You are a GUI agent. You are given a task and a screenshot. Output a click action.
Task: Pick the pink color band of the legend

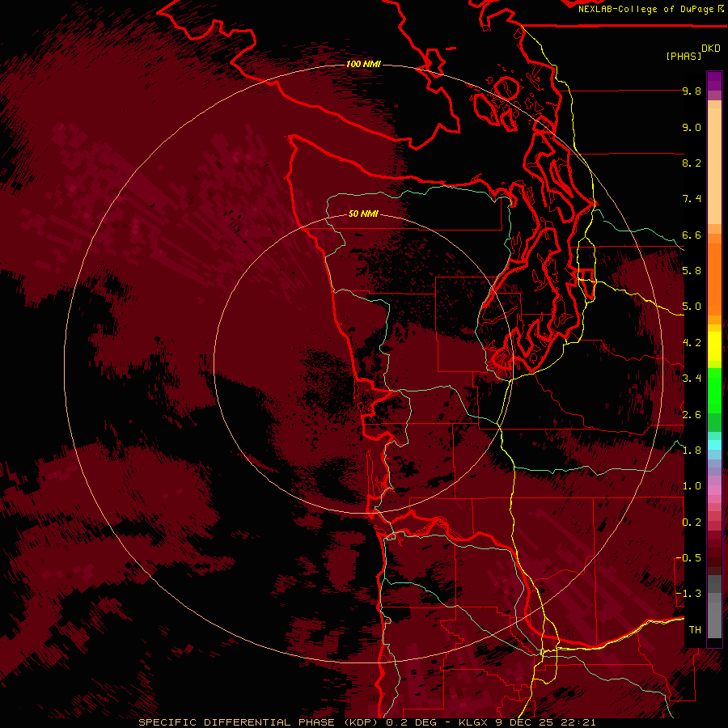pos(714,490)
